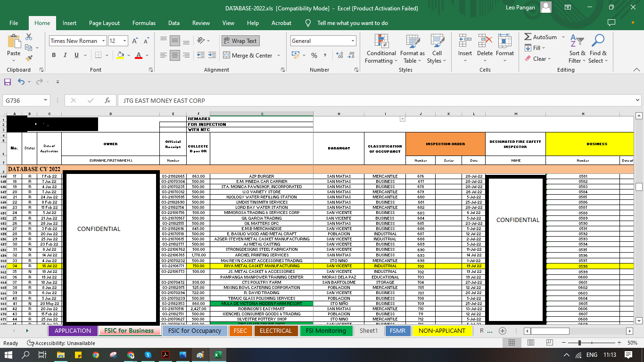The image size is (644, 362).
Task: Toggle Wrap Text
Action: point(240,41)
